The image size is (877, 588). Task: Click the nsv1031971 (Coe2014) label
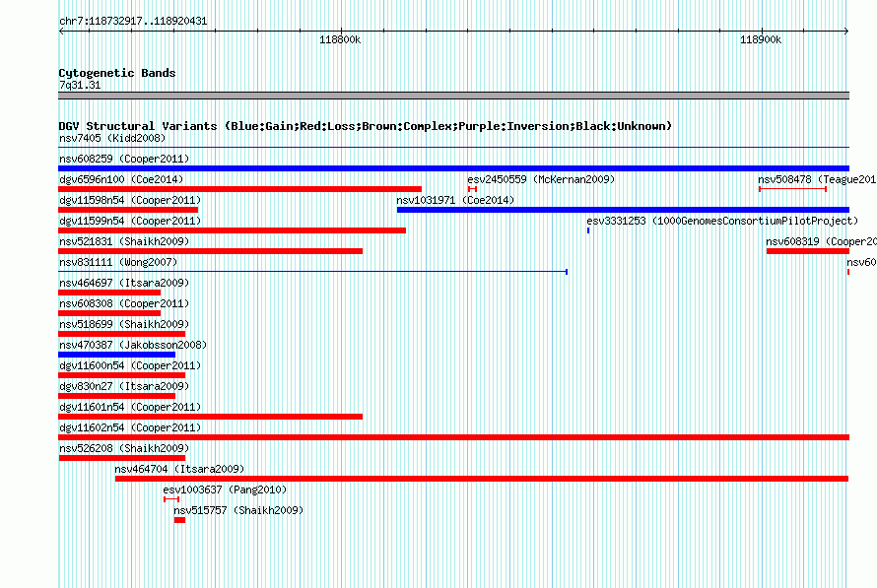[x=455, y=200]
